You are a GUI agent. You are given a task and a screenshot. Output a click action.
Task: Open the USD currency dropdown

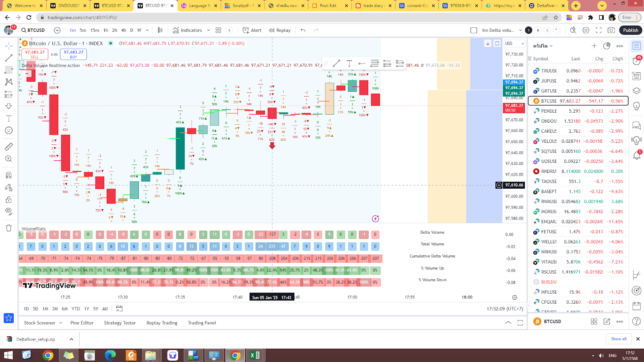(514, 43)
